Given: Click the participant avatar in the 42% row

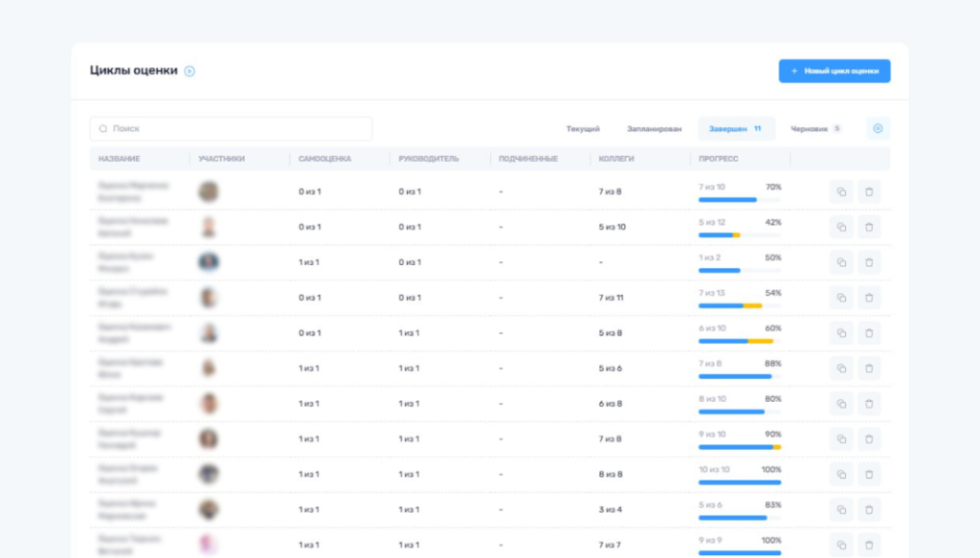Looking at the screenshot, I should 209,227.
